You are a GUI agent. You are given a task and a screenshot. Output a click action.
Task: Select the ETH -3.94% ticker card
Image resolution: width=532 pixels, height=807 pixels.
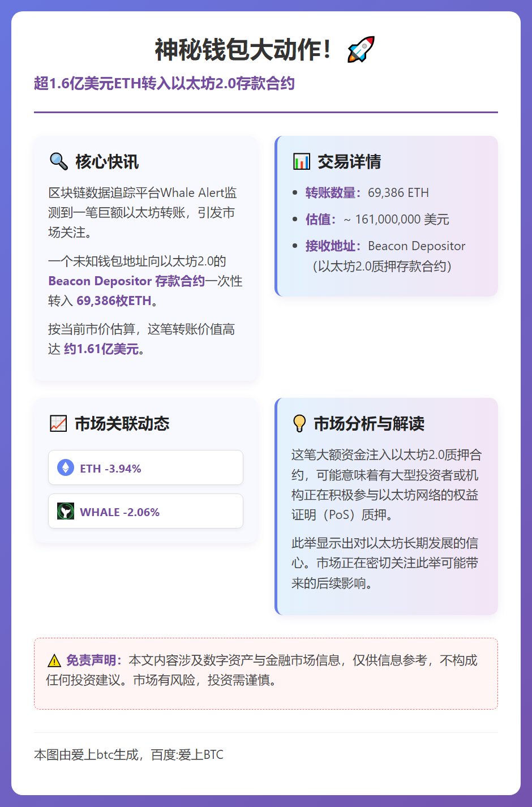coord(145,467)
